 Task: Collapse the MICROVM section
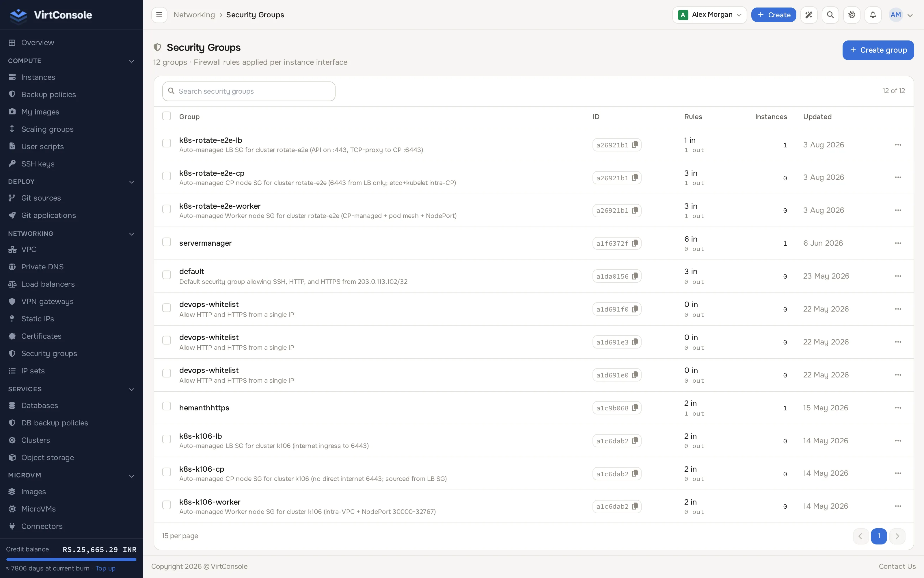coord(132,476)
